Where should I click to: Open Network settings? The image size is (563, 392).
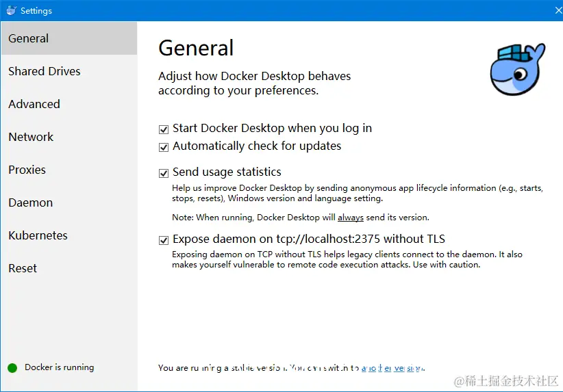(x=69, y=137)
